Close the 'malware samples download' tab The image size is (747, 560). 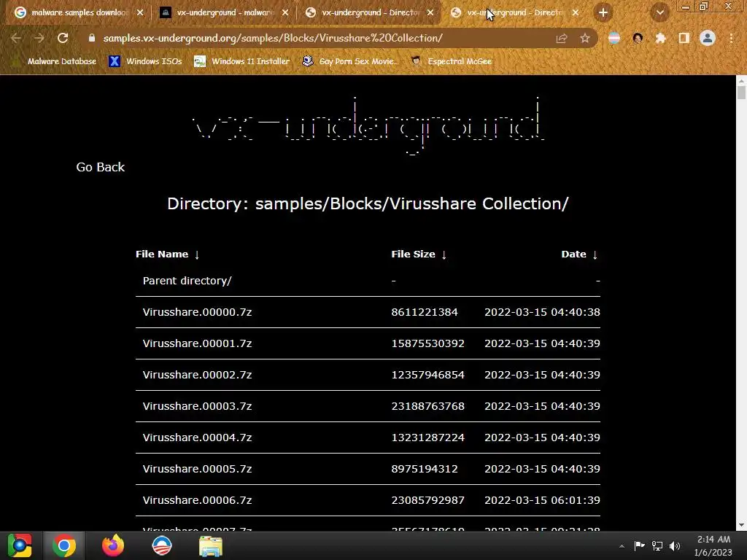pos(140,13)
